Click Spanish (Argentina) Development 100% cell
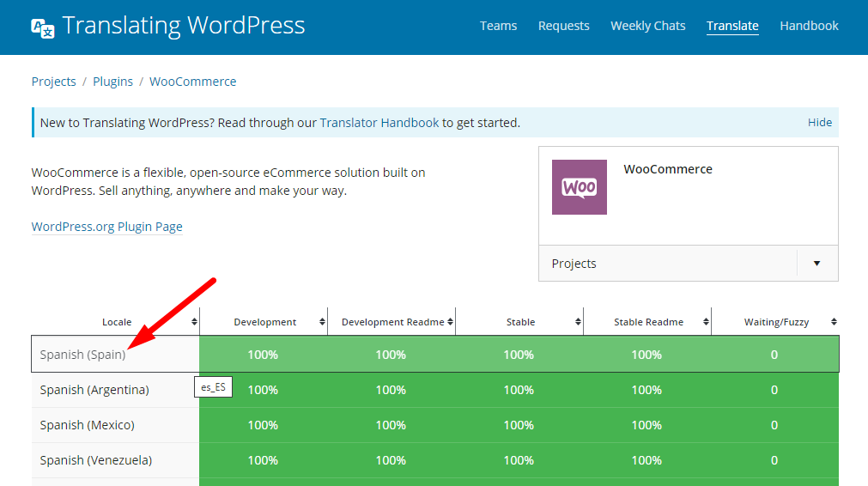The width and height of the screenshot is (868, 486). 263,390
